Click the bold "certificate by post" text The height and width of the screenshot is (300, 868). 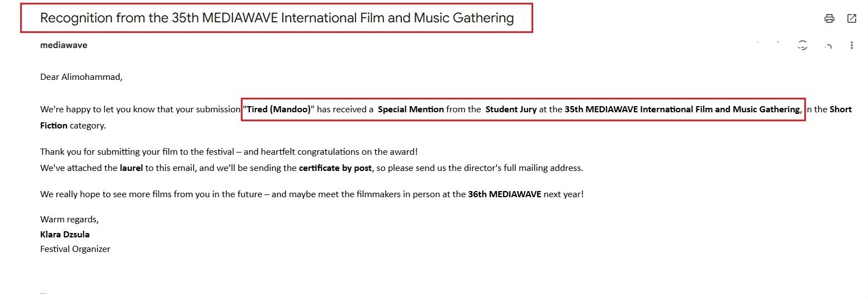(335, 168)
